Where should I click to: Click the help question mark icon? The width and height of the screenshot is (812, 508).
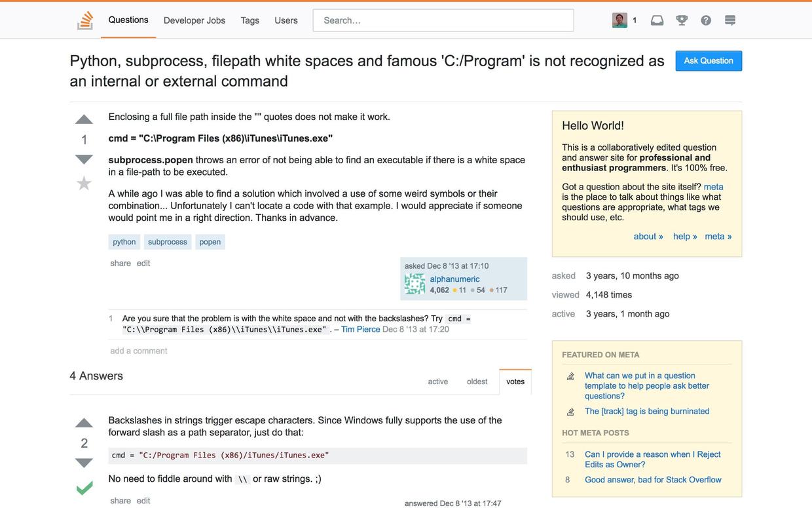[x=706, y=20]
